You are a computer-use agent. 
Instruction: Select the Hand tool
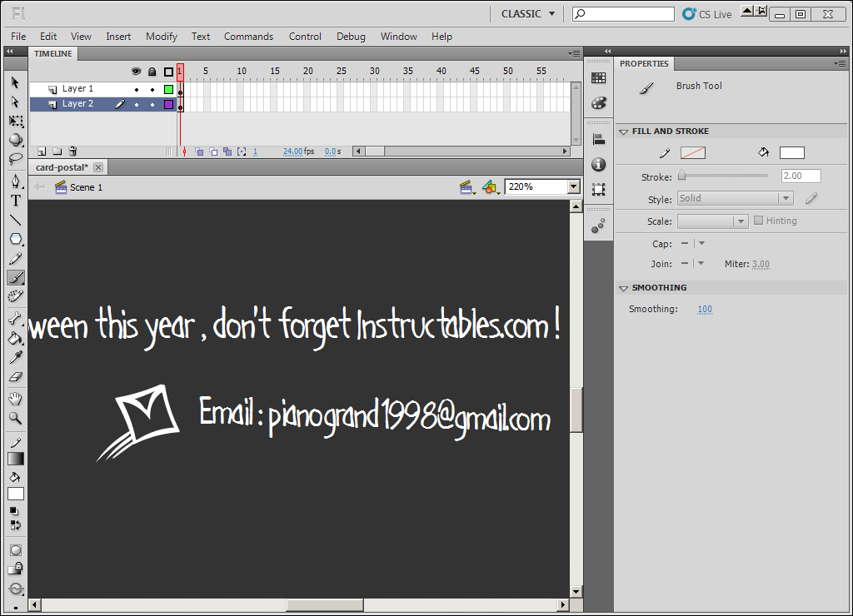pos(16,399)
